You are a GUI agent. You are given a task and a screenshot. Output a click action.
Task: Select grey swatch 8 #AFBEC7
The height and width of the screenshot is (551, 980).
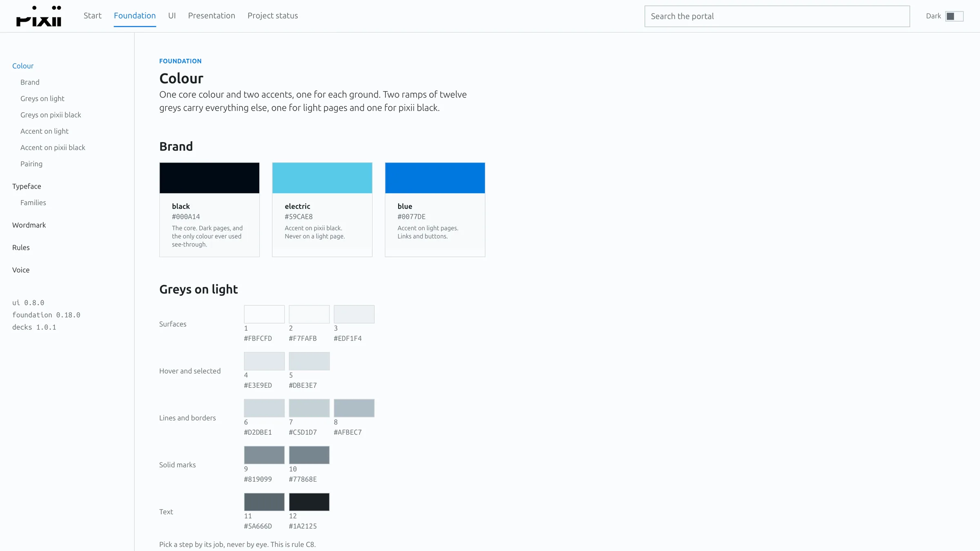(354, 408)
